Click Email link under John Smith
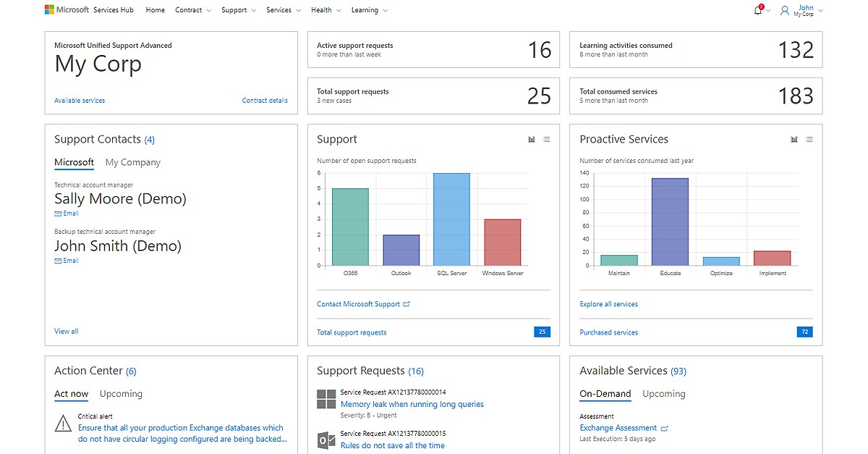The height and width of the screenshot is (454, 868). point(71,261)
